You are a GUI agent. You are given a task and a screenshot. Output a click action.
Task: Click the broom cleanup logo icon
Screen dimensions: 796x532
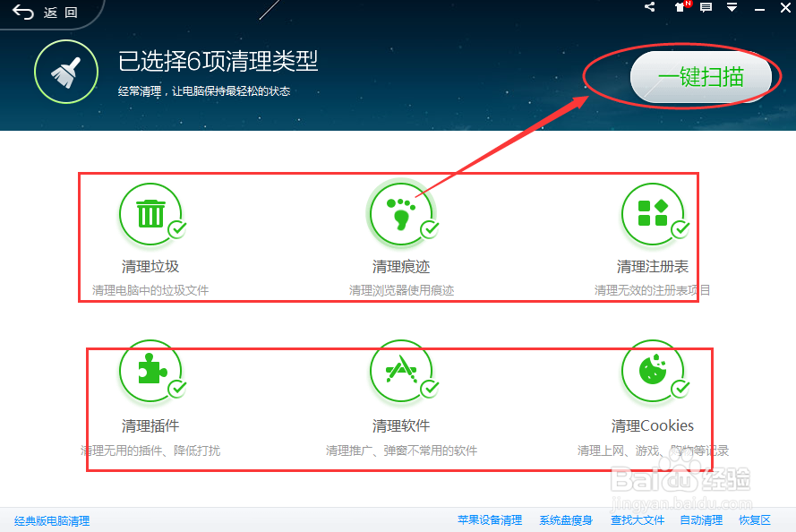pos(66,72)
